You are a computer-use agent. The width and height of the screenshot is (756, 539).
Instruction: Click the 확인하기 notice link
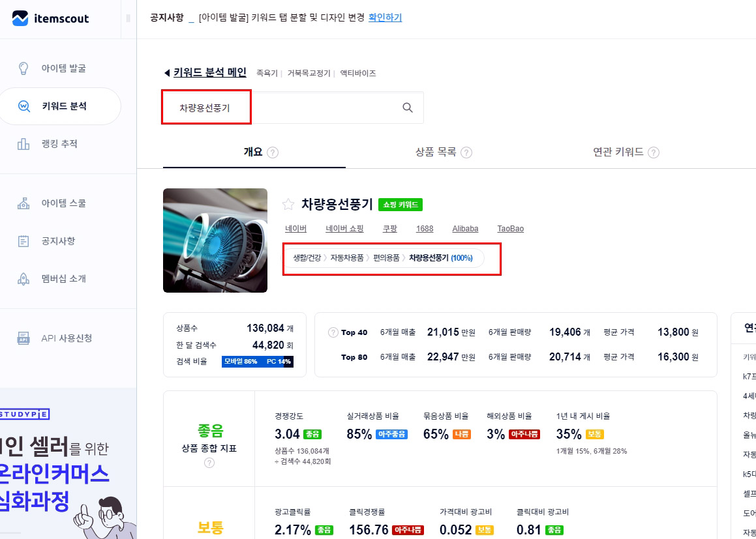pyautogui.click(x=385, y=18)
